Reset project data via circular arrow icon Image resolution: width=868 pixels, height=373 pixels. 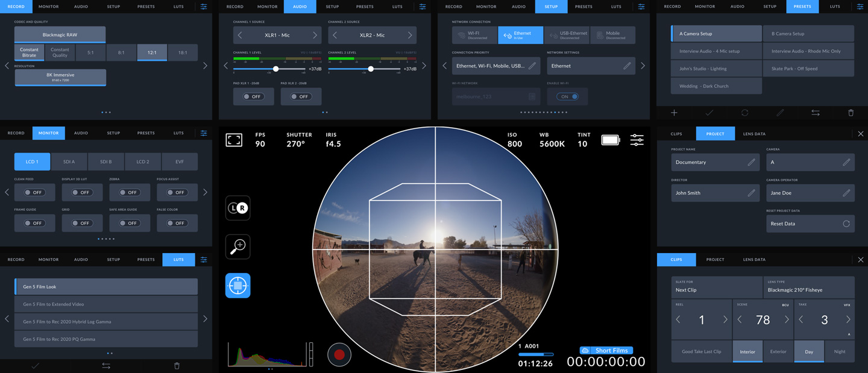[x=846, y=224]
